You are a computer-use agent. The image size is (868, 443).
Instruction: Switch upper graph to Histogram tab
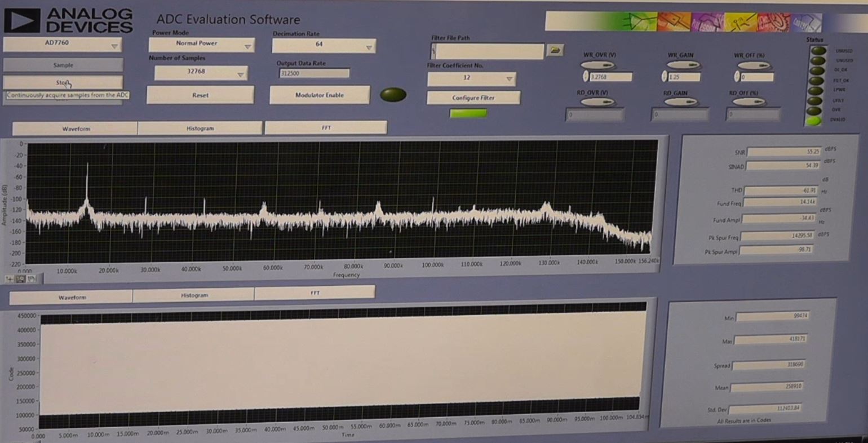click(x=200, y=129)
